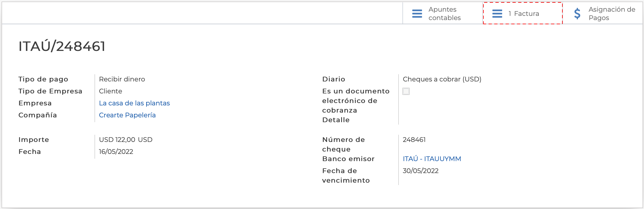Click the Apuntes contables list icon
The height and width of the screenshot is (209, 644).
click(417, 14)
